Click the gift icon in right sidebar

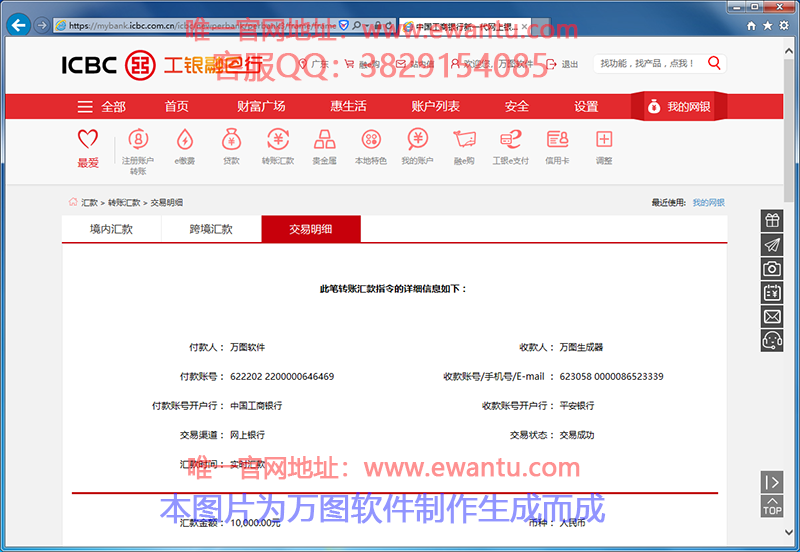coord(772,220)
